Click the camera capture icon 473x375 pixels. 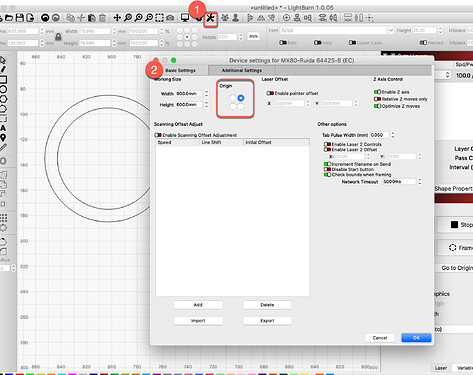pyautogui.click(x=170, y=18)
